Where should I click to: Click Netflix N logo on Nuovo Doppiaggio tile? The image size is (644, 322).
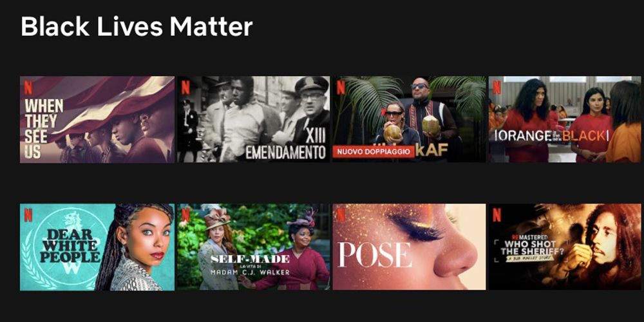[x=341, y=88]
